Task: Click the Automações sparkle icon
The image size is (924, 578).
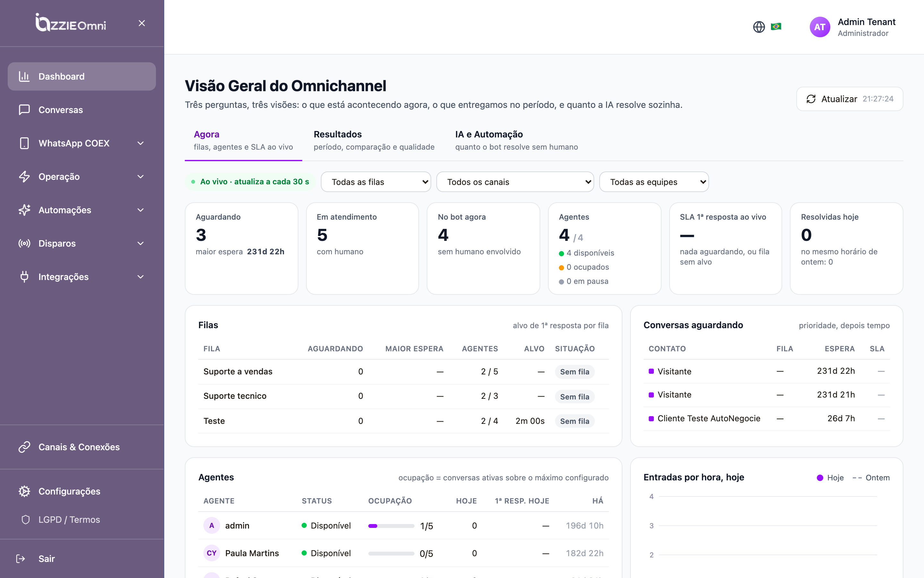Action: 24,210
